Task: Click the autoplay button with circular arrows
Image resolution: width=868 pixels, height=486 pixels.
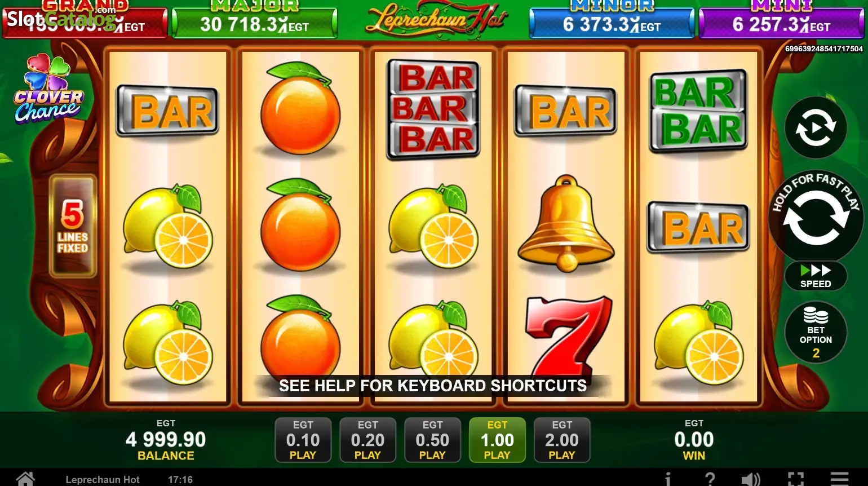Action: pyautogui.click(x=816, y=129)
